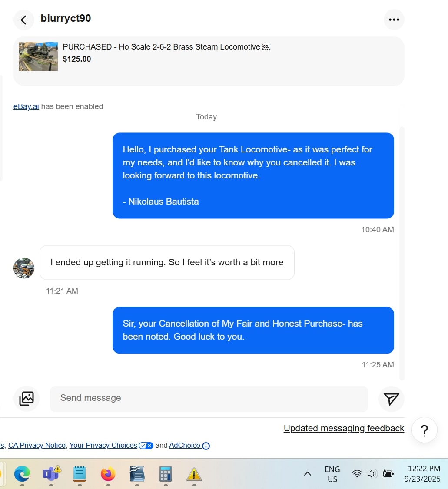The image size is (448, 489).
Task: Send the message with the paper plane icon
Action: [391, 399]
